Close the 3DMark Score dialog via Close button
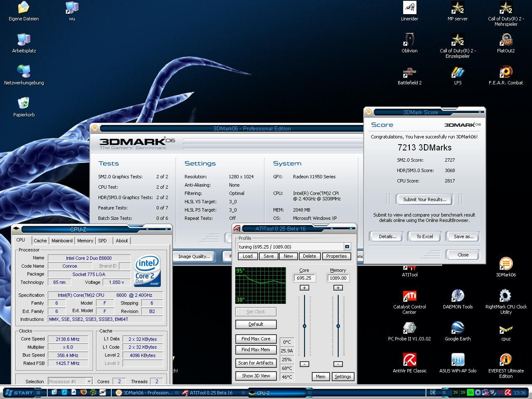 (x=463, y=255)
